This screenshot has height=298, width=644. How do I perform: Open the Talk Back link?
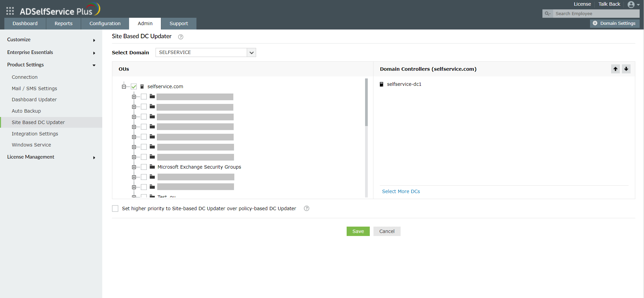[609, 4]
